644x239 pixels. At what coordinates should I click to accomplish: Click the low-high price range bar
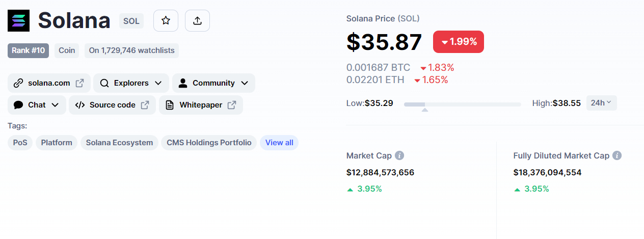[463, 104]
